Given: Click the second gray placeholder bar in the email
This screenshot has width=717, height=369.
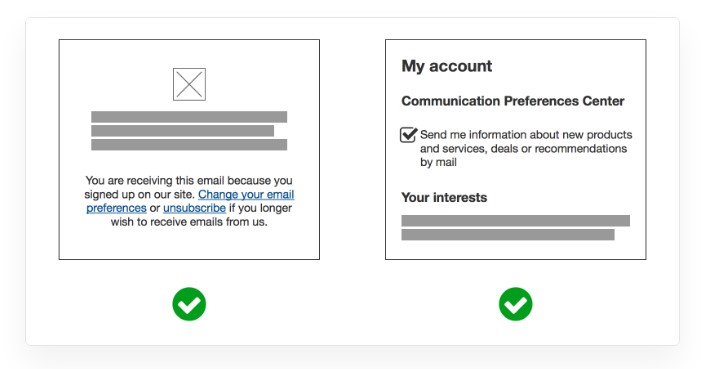Looking at the screenshot, I should (x=182, y=131).
